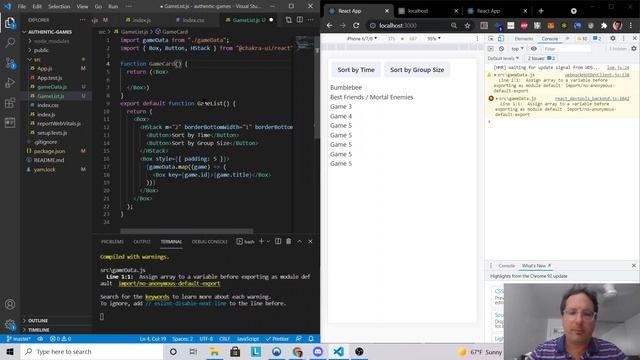Bookmark this page with the star icon

467,25
